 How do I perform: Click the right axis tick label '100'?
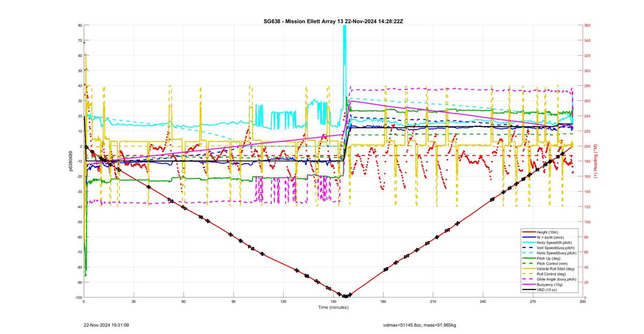pos(588,222)
